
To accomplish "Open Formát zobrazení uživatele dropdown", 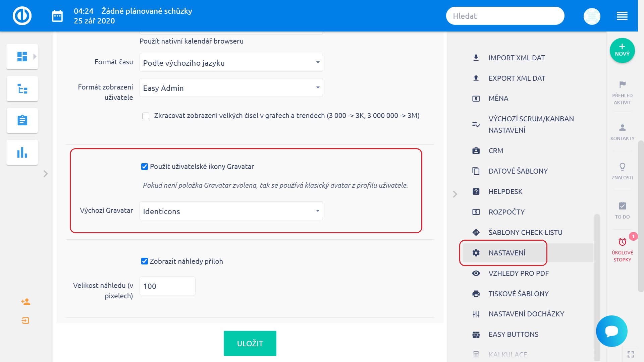I will coord(231,87).
